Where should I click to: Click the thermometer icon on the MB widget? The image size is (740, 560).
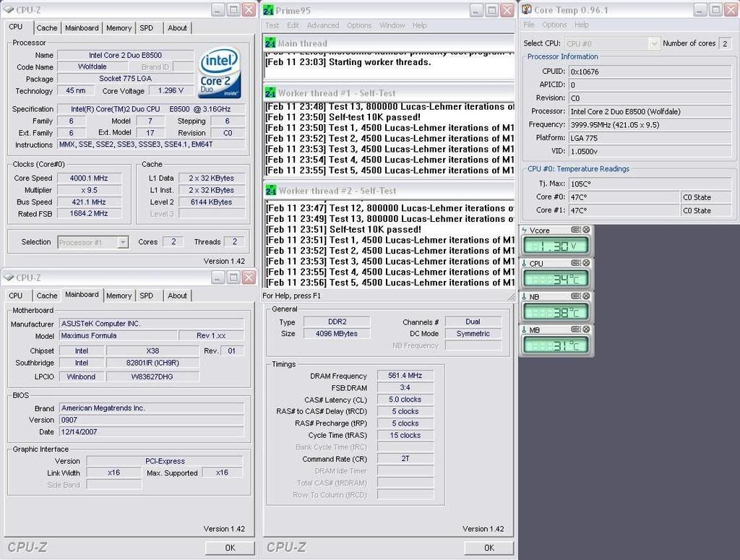coord(525,329)
